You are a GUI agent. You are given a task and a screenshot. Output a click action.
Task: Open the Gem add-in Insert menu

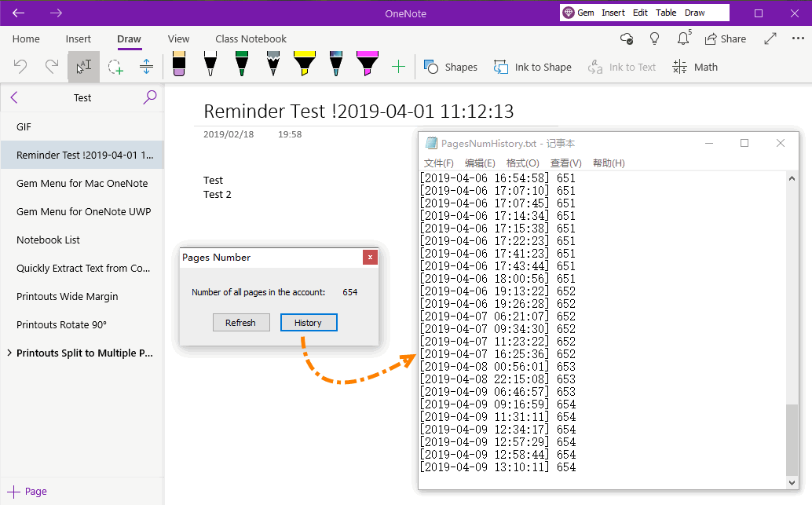point(613,13)
